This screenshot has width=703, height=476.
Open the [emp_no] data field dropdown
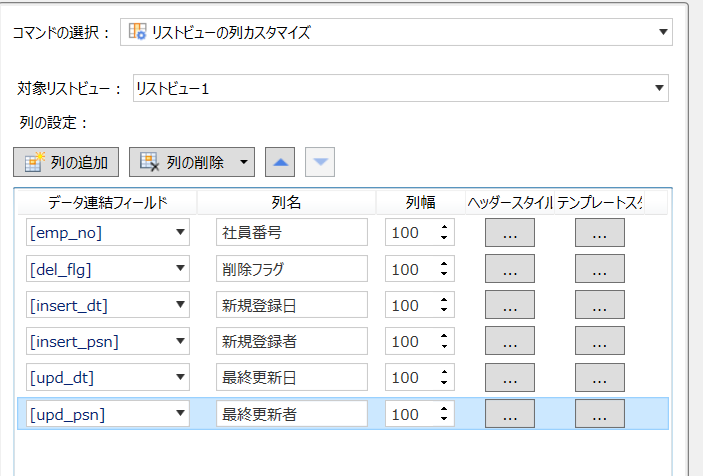180,233
